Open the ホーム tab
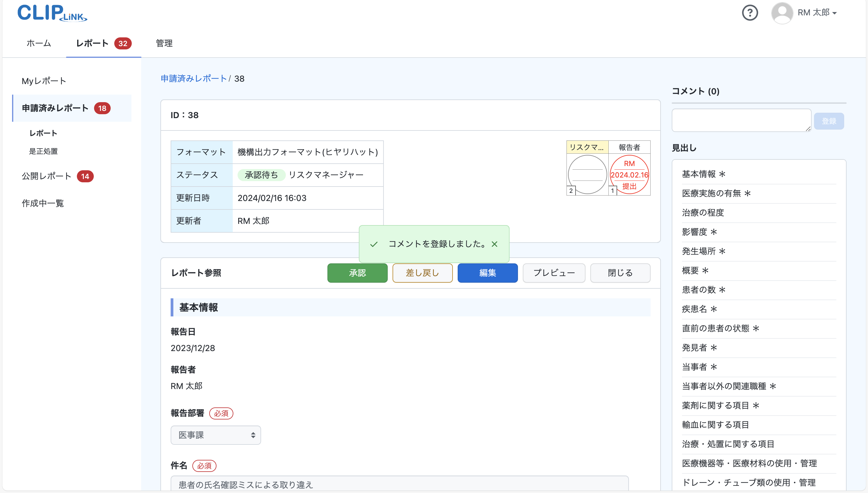The width and height of the screenshot is (868, 493). (38, 43)
